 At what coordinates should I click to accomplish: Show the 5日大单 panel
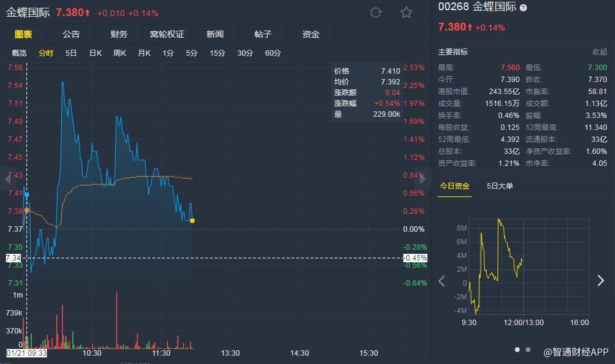pyautogui.click(x=500, y=186)
